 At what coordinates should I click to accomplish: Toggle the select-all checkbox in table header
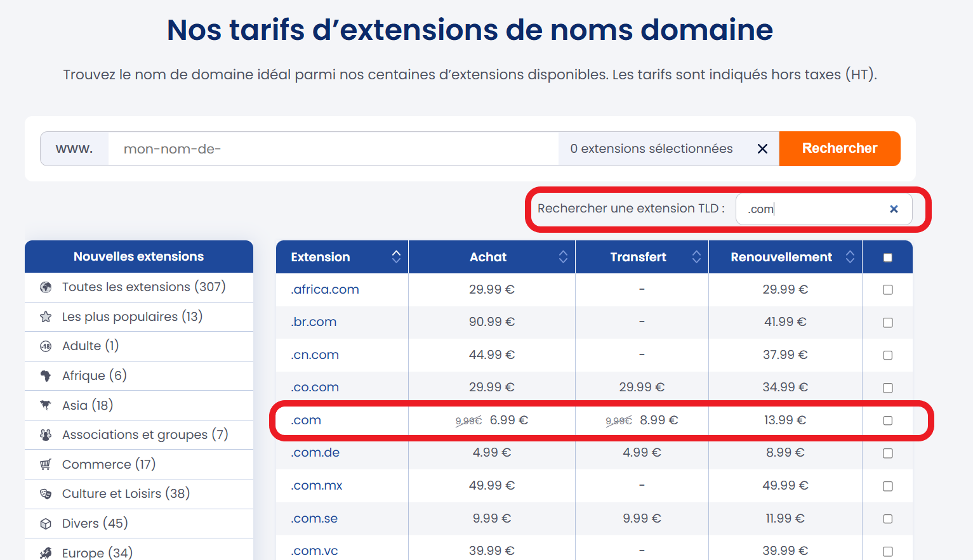click(x=887, y=256)
